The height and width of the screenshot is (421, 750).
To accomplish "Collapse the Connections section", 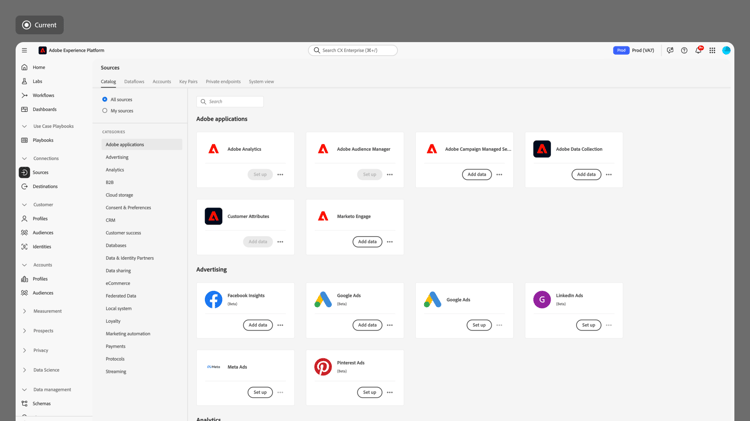I will point(24,158).
